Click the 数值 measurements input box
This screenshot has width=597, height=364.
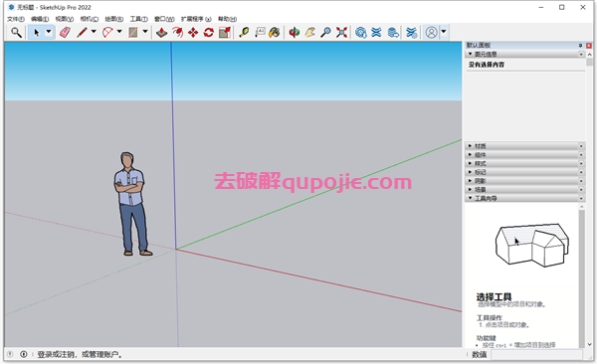click(x=536, y=354)
